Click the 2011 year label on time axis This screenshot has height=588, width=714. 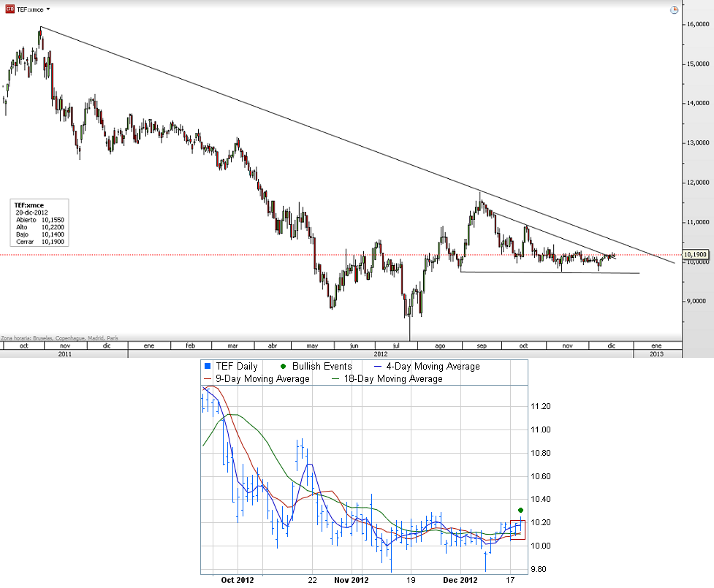(x=64, y=354)
